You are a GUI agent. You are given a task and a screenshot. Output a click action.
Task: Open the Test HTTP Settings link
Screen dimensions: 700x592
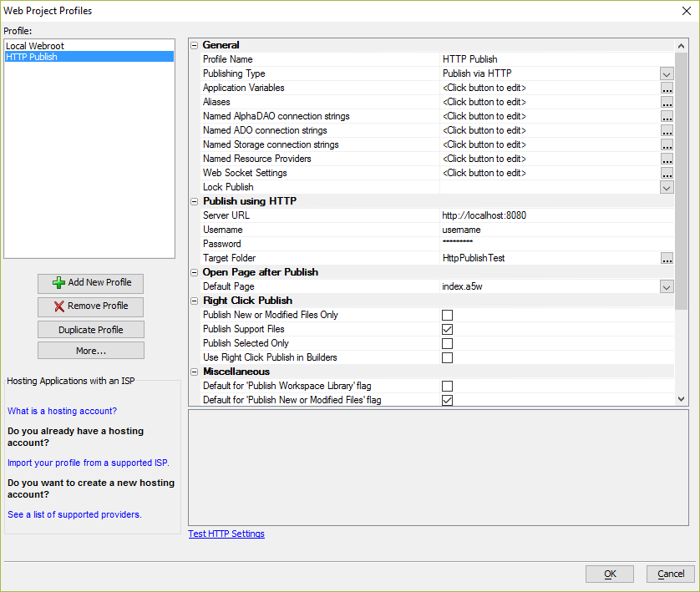[x=226, y=534]
